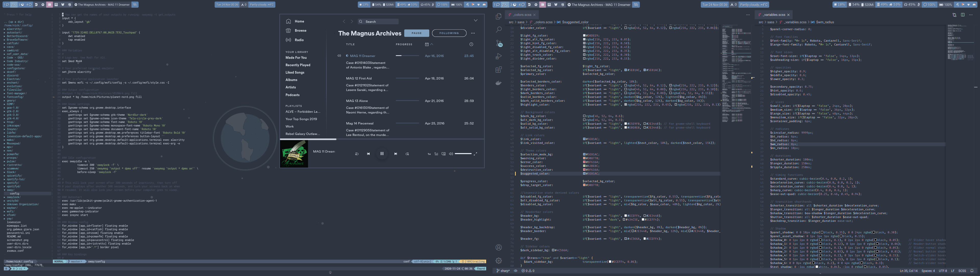This screenshot has width=980, height=276.
Task: Open VS Code Run and Debug view
Action: click(x=499, y=56)
